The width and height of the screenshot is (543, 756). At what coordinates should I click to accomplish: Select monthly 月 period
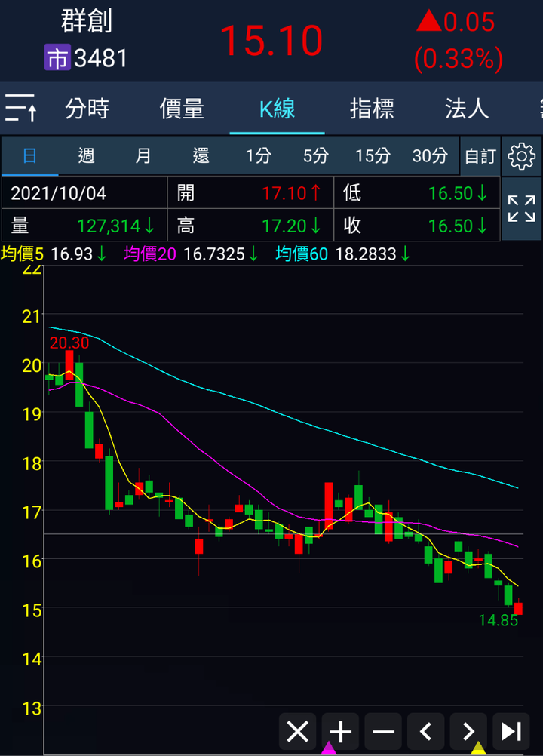pyautogui.click(x=143, y=156)
